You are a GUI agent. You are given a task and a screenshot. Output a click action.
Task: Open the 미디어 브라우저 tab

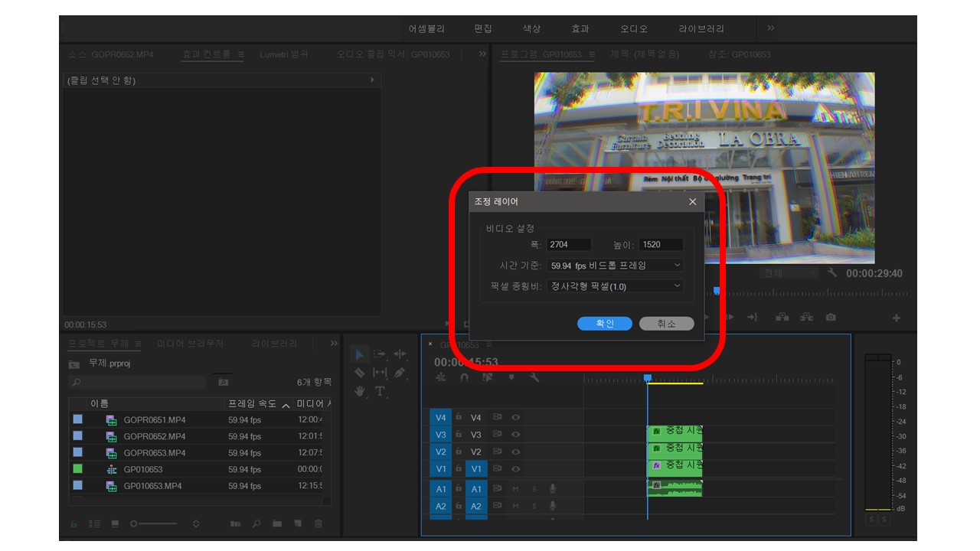[x=191, y=344]
